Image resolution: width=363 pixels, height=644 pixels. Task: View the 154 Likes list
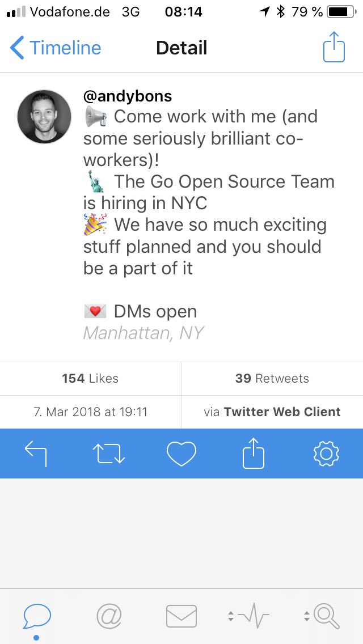[90, 379]
